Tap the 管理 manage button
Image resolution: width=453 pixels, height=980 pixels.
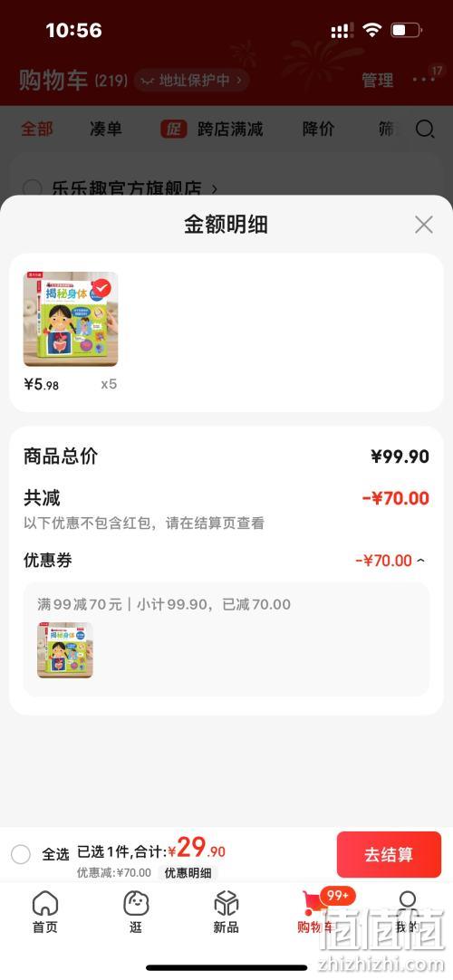(x=378, y=80)
